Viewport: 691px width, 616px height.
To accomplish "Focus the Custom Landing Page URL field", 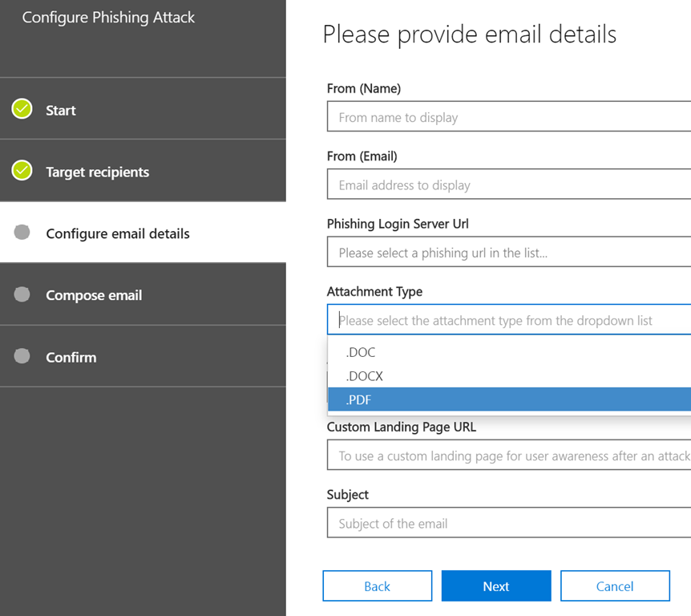I will point(509,456).
